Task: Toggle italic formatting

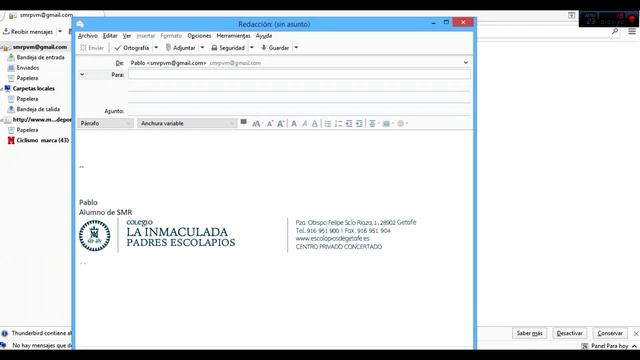Action: coord(304,124)
